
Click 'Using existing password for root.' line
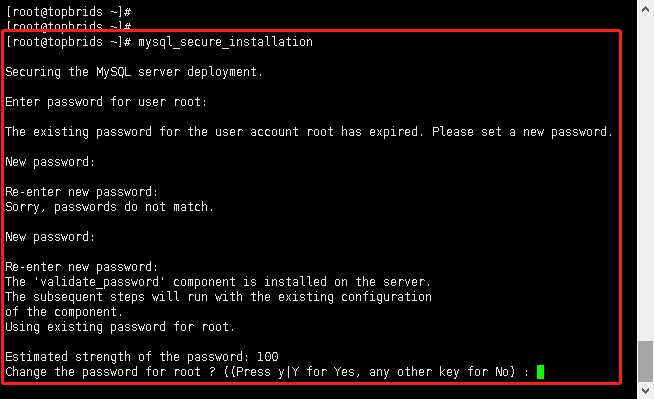click(x=120, y=327)
